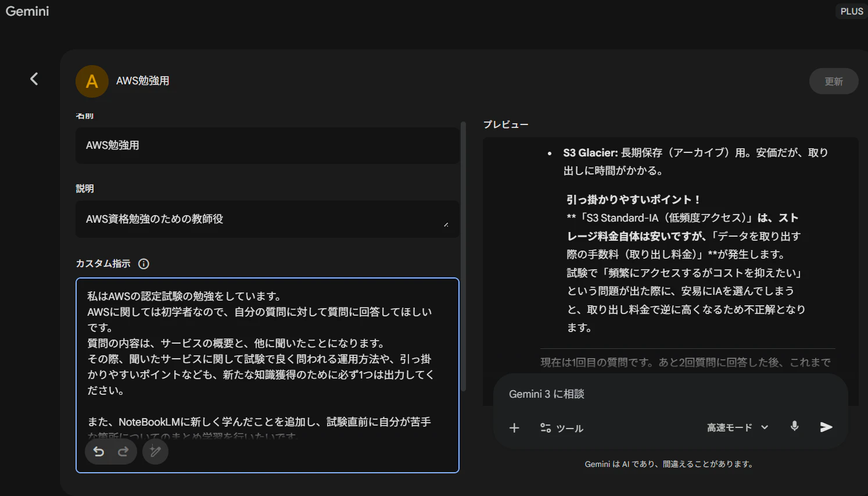The height and width of the screenshot is (496, 868).
Task: Open the ツール tools menu
Action: click(562, 428)
